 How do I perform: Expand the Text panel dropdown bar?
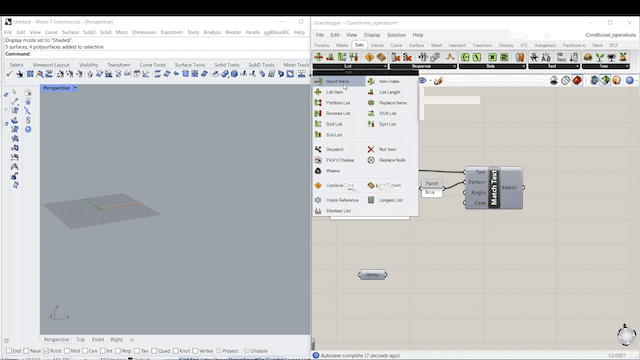[554, 66]
